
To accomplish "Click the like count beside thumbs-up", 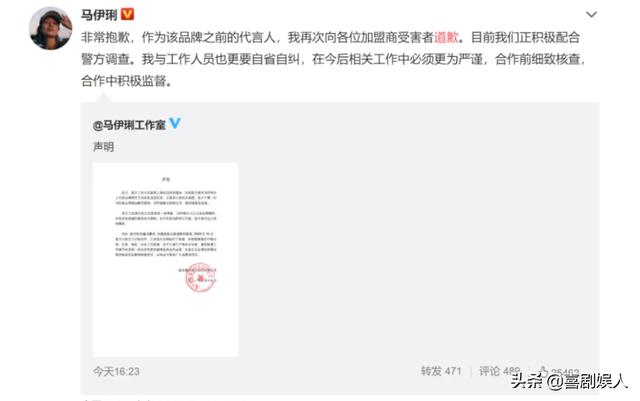I will tap(565, 372).
